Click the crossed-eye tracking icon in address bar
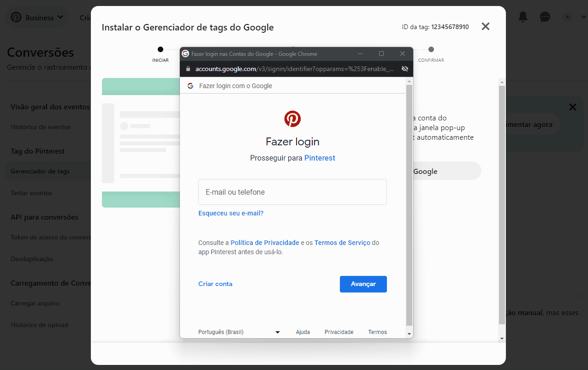The height and width of the screenshot is (370, 588). tap(405, 69)
